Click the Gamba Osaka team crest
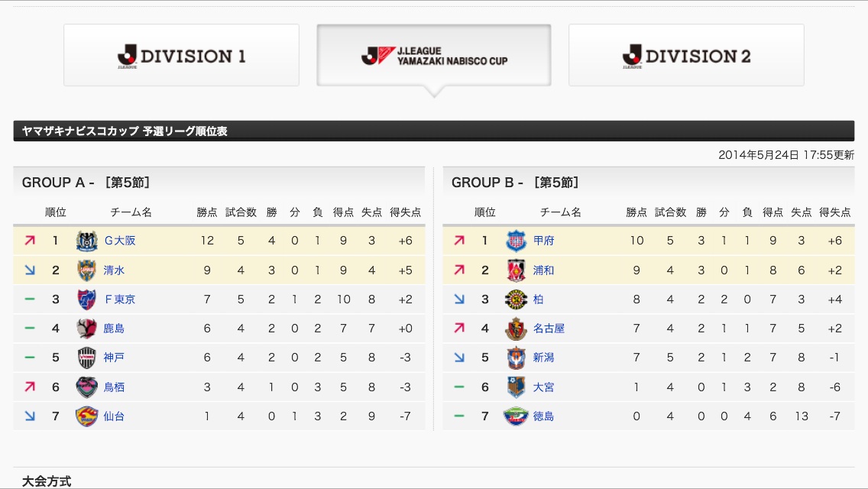The width and height of the screenshot is (868, 489). coord(86,241)
